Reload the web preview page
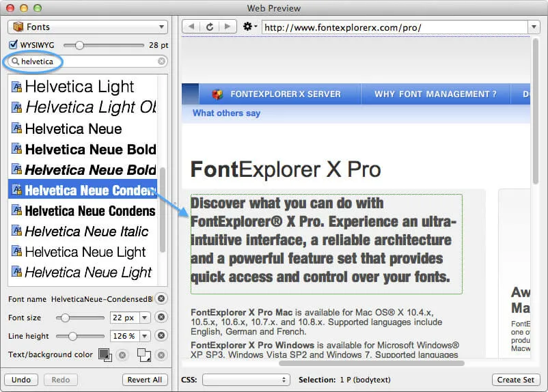 click(x=209, y=27)
